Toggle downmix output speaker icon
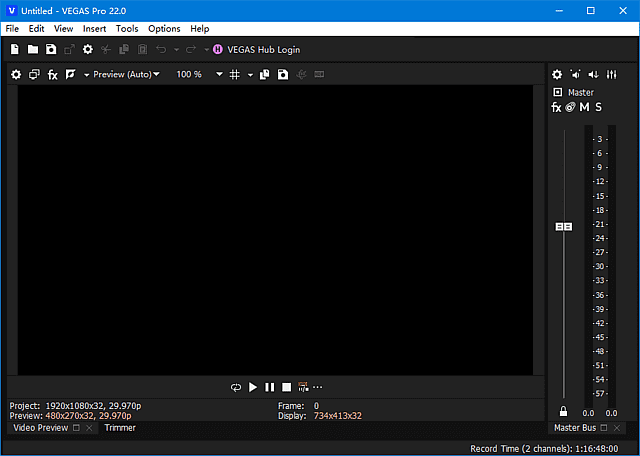This screenshot has width=640, height=456. pyautogui.click(x=576, y=75)
